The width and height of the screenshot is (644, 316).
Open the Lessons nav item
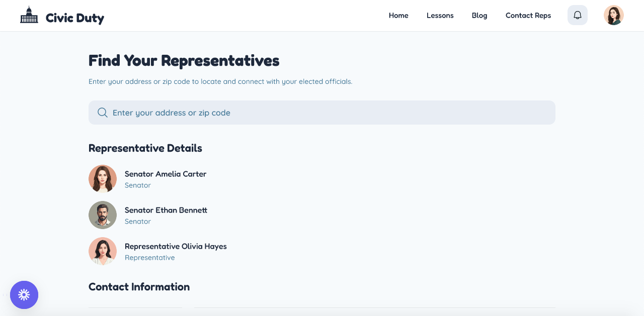click(x=440, y=16)
